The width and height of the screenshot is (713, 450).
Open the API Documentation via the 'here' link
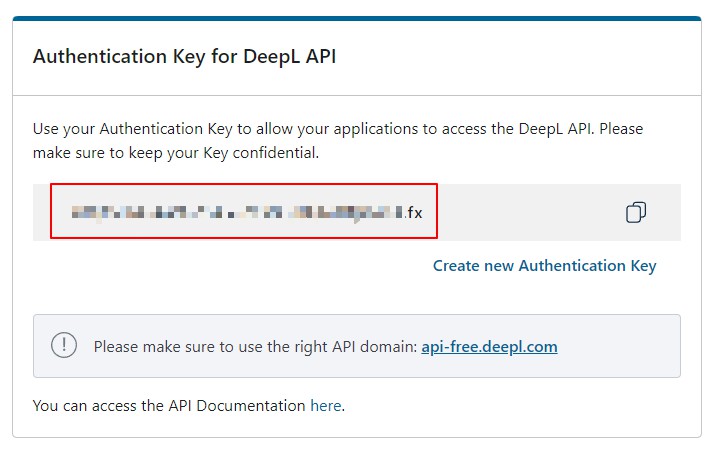(x=326, y=405)
